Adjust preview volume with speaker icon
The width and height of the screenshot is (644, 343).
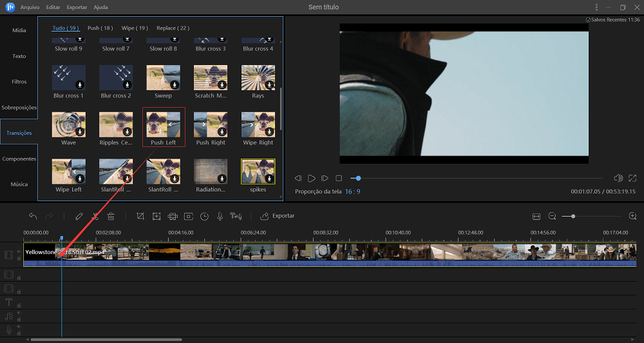pyautogui.click(x=618, y=178)
